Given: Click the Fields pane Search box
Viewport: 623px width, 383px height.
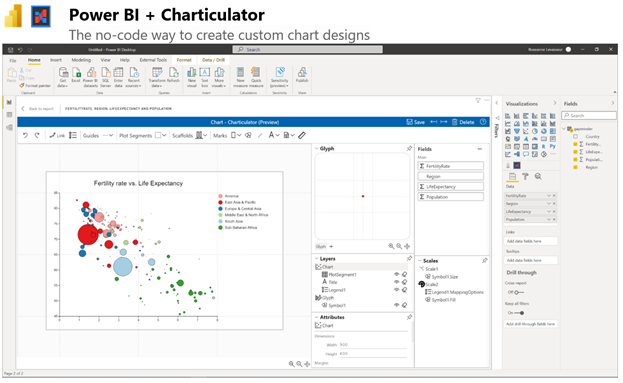Looking at the screenshot, I should tap(588, 116).
